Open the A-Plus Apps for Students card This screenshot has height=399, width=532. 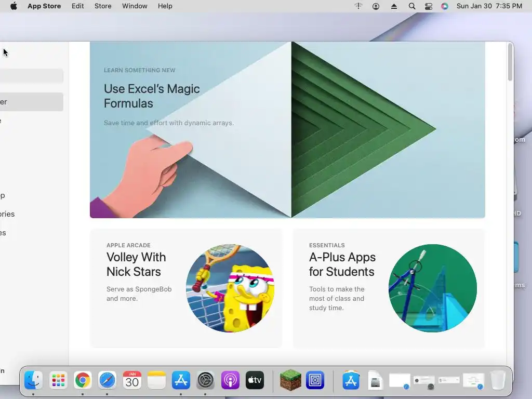pos(389,288)
